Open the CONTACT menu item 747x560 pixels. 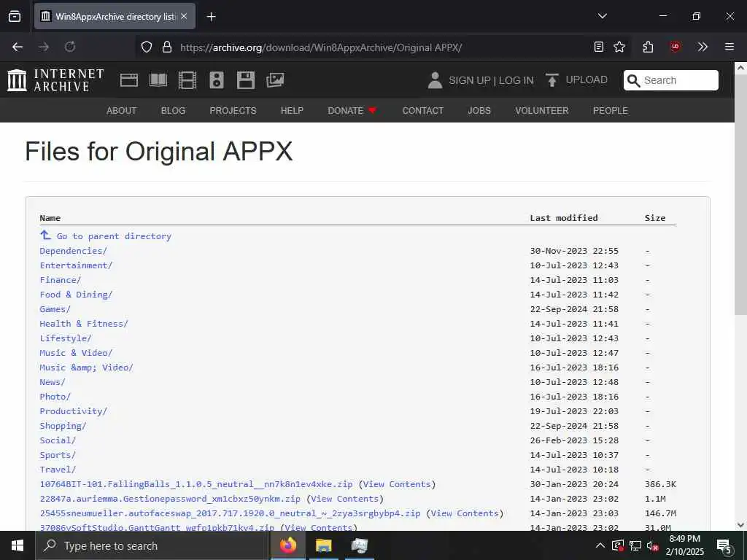click(x=422, y=111)
